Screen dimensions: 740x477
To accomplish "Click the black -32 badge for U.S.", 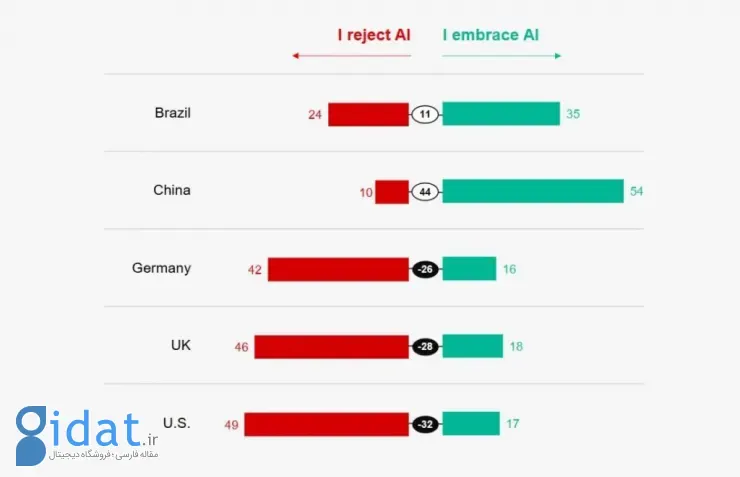I will (x=425, y=424).
